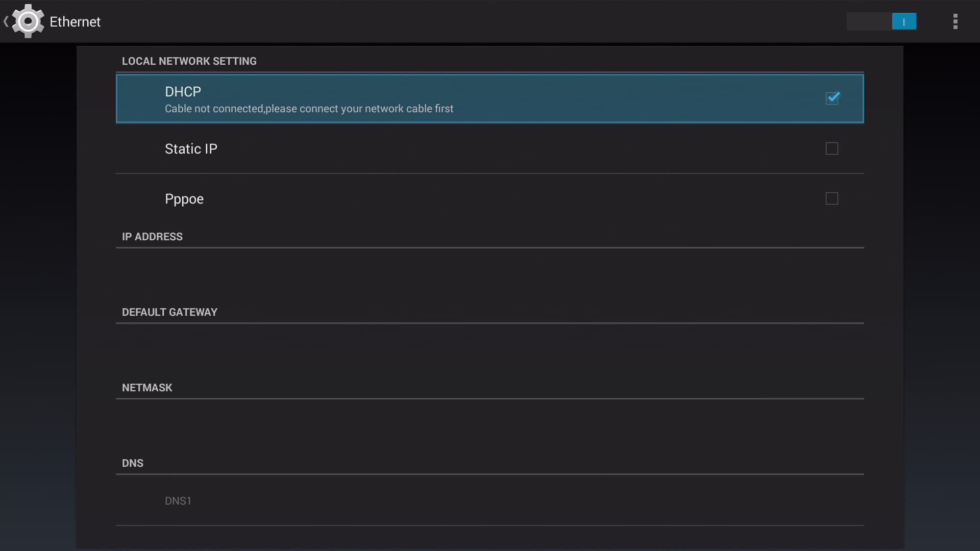Viewport: 980px width, 551px height.
Task: Open the DNS1 entry
Action: 178,501
